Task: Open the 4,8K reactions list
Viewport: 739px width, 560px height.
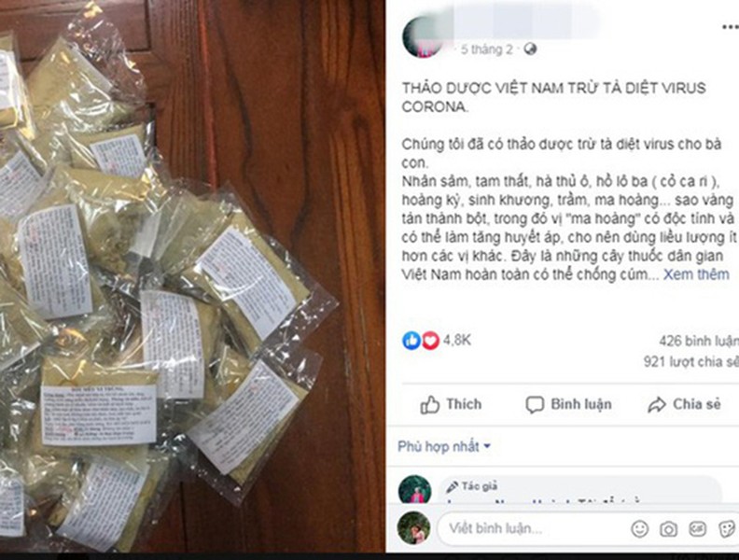Action: [456, 340]
